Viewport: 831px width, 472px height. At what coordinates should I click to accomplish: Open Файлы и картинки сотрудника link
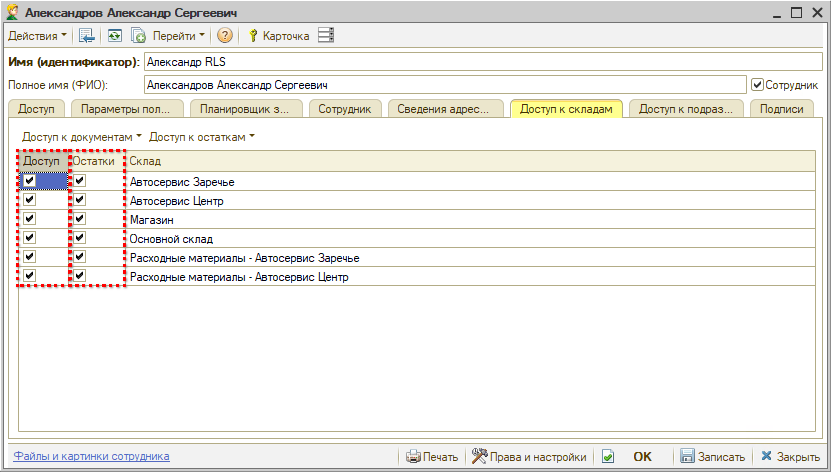(91, 456)
